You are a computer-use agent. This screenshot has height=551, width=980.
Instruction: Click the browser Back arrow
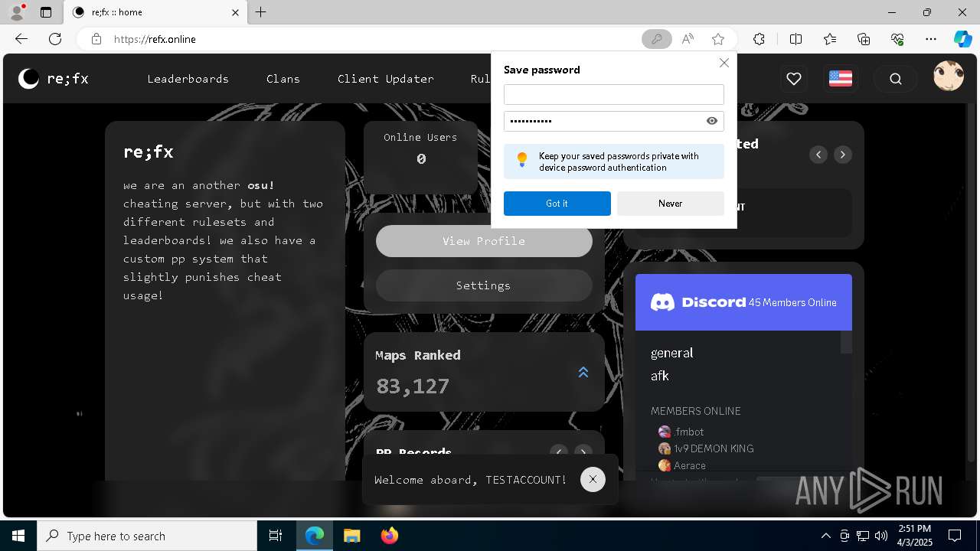pyautogui.click(x=21, y=39)
